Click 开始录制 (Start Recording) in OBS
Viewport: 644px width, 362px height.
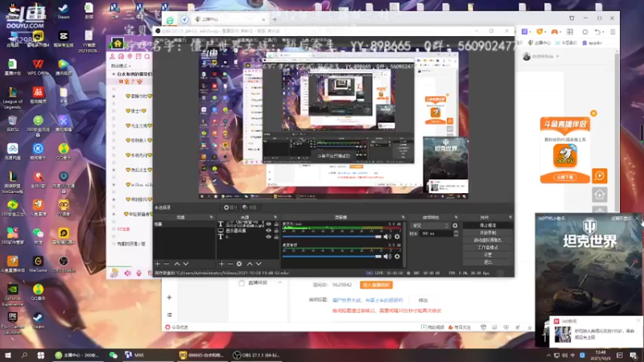pyautogui.click(x=488, y=232)
